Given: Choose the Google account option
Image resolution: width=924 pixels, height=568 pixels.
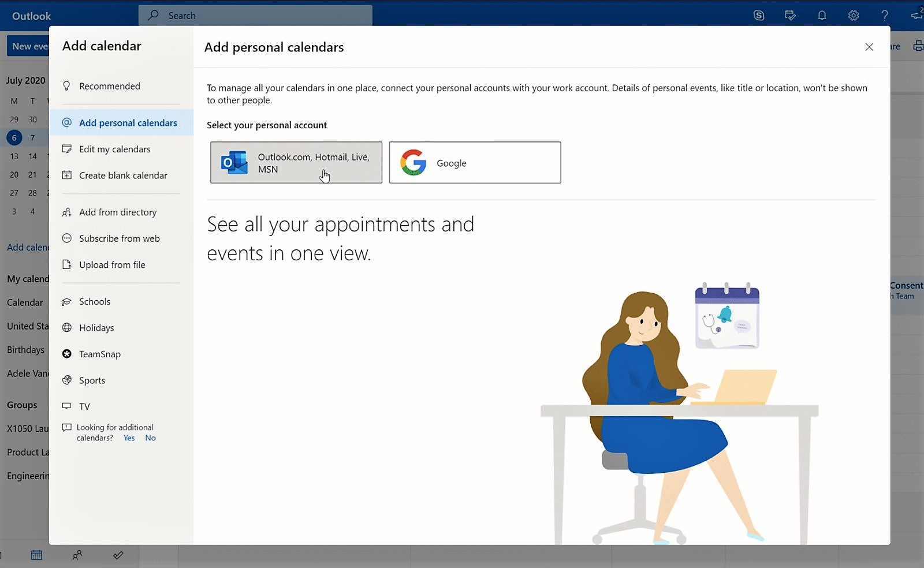Looking at the screenshot, I should click(x=475, y=163).
